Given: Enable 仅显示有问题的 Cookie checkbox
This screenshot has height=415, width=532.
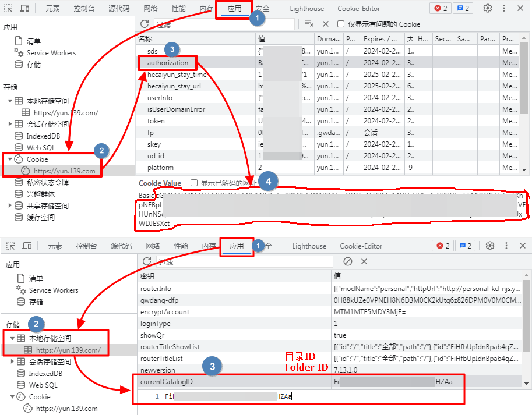Looking at the screenshot, I should tap(341, 24).
